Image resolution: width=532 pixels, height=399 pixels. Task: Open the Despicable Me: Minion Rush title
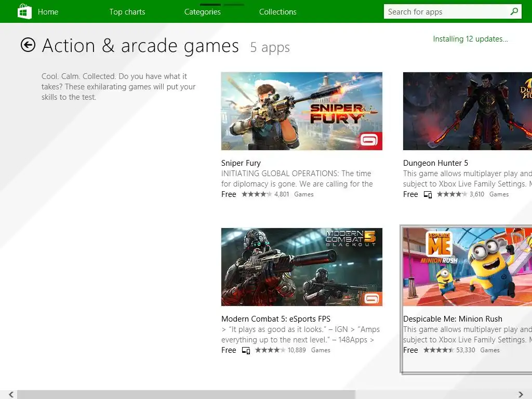(453, 319)
